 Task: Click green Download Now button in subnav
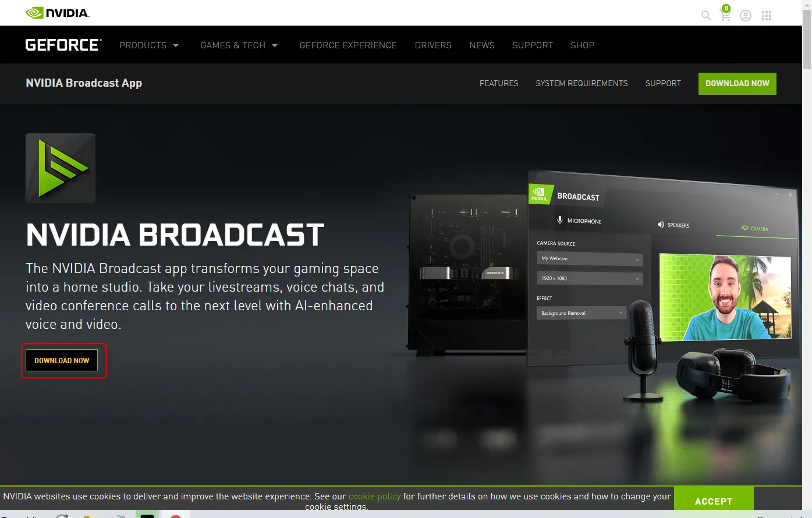coord(737,83)
